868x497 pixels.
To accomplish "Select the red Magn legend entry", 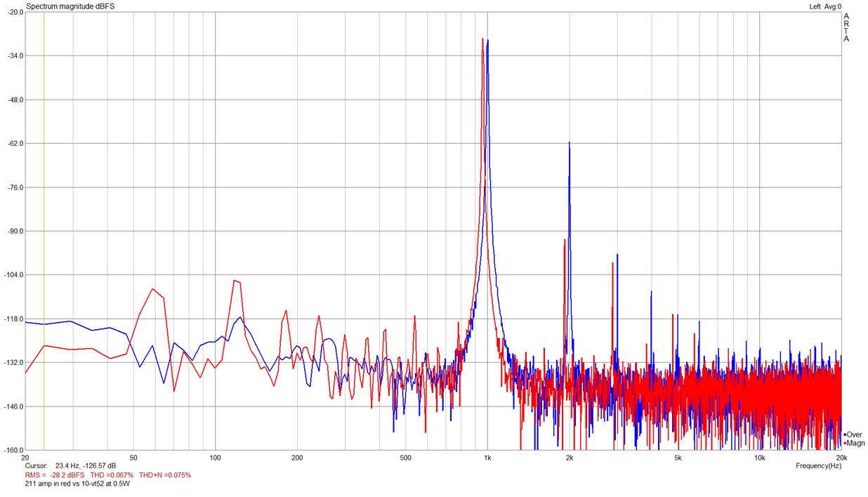I will coord(855,443).
